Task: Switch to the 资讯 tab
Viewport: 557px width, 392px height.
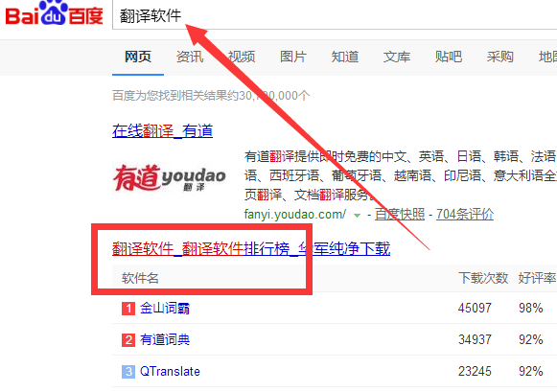Action: tap(190, 57)
